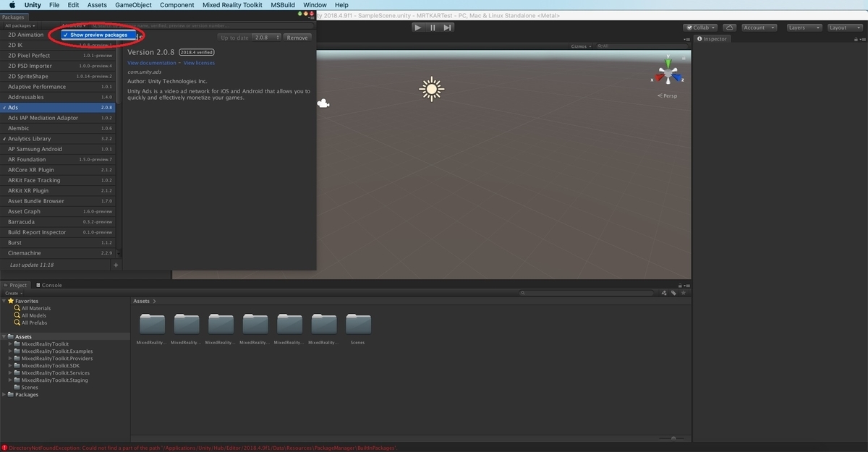Open the File menu
The width and height of the screenshot is (868, 452).
[54, 5]
